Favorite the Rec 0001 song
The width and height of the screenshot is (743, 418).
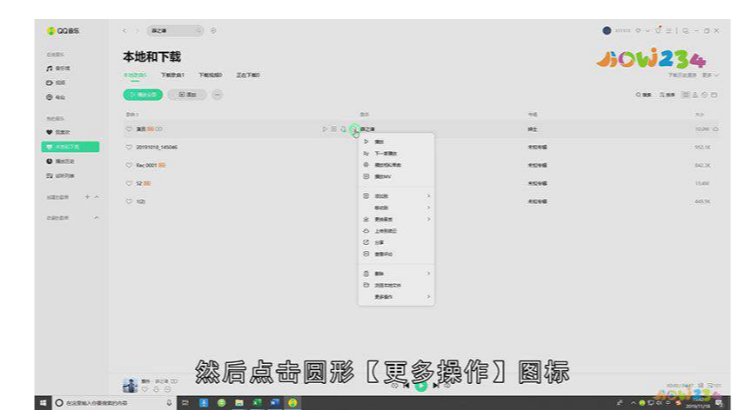(x=128, y=165)
